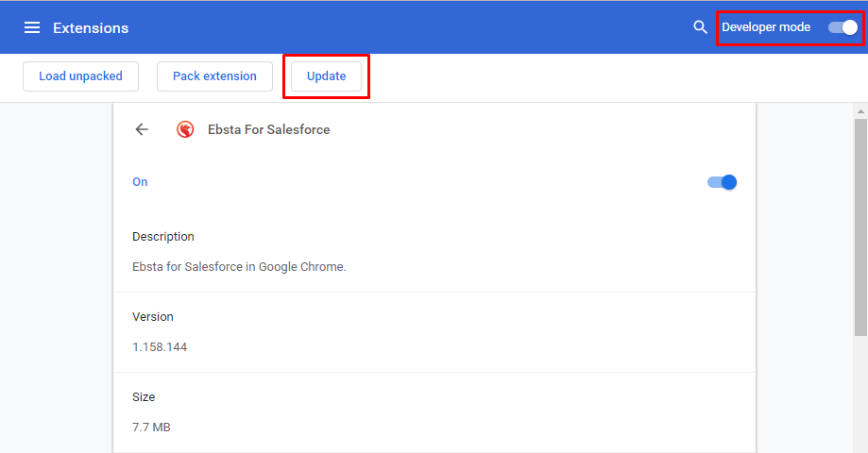Disable the Ebsta For Salesforce extension toggle
The image size is (868, 453).
[722, 182]
